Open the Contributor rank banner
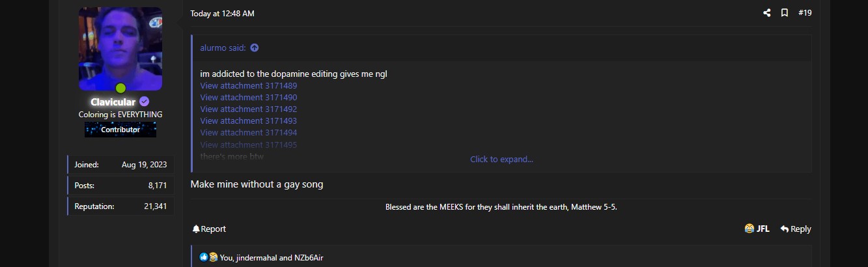 (x=120, y=130)
